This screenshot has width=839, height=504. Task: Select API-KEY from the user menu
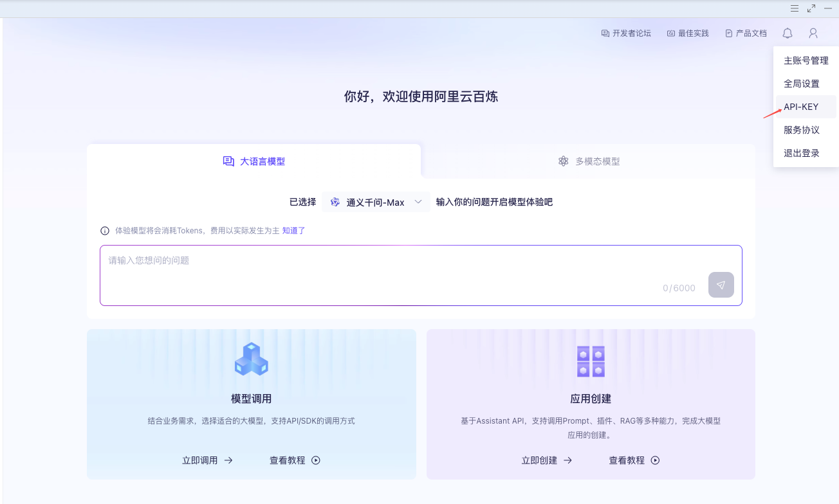click(801, 107)
